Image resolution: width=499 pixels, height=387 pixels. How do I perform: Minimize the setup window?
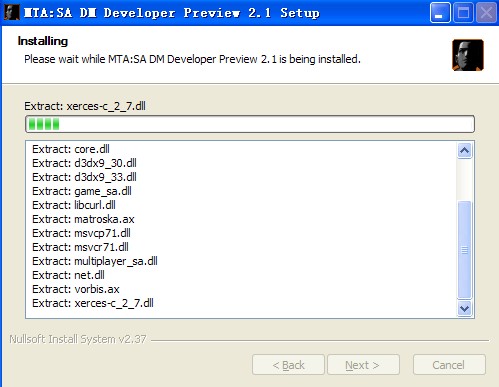[x=440, y=13]
